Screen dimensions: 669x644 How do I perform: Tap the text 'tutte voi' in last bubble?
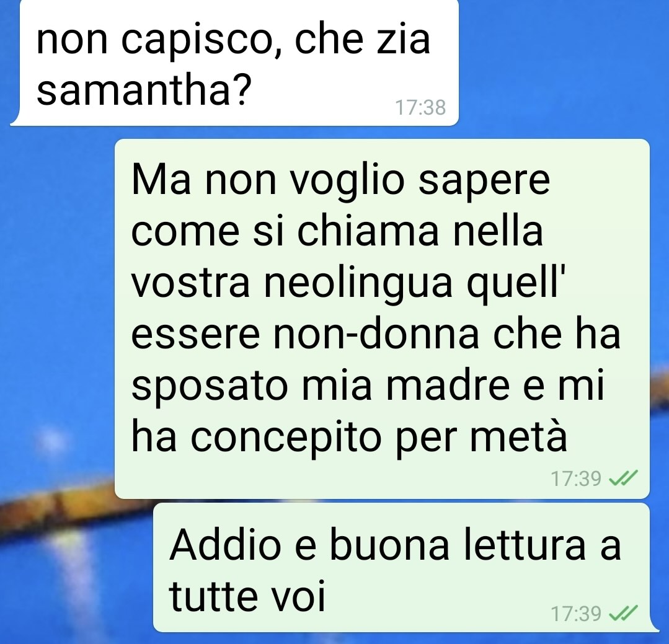247,596
